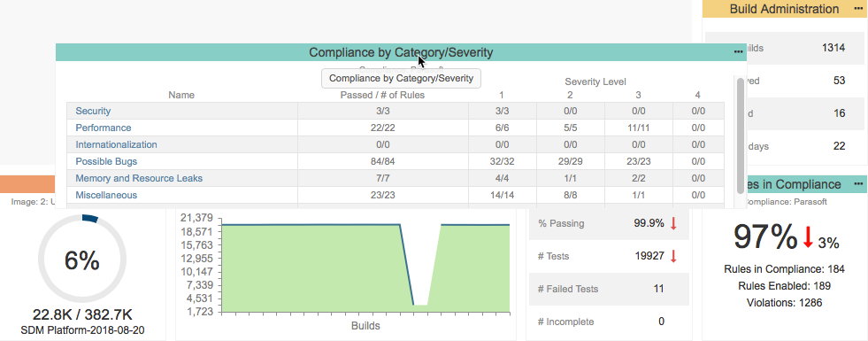Click the compliance table vertical scrollbar
Image resolution: width=868 pixels, height=341 pixels.
pos(740,136)
